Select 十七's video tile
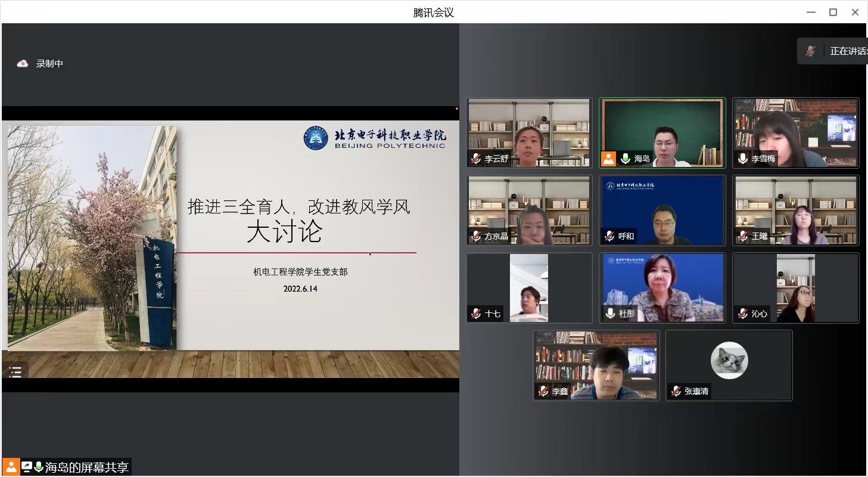 point(529,287)
